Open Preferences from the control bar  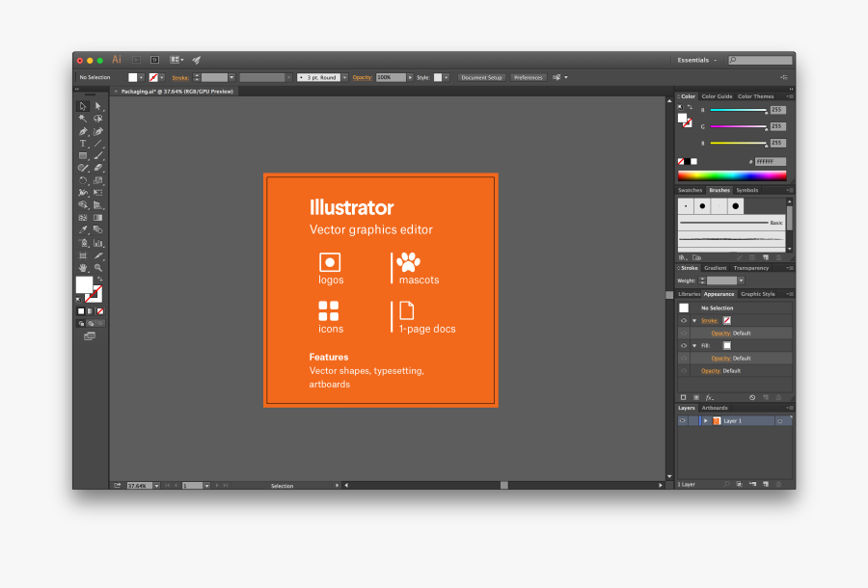529,77
